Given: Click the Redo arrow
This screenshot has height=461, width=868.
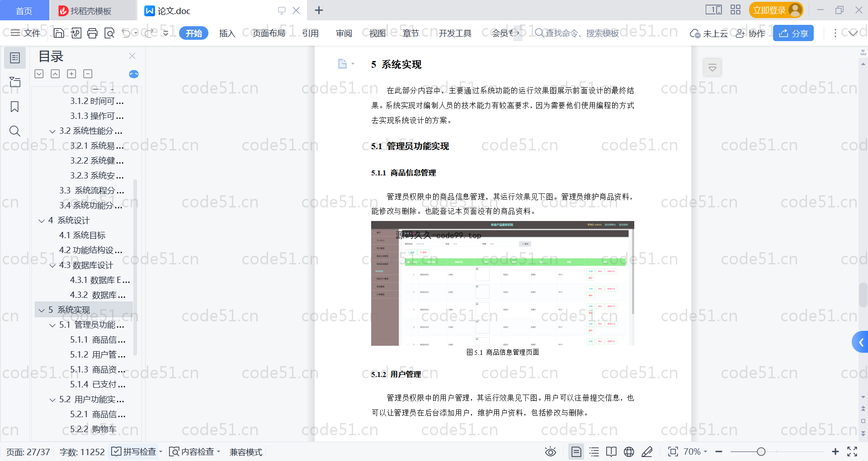Looking at the screenshot, I should coord(149,33).
